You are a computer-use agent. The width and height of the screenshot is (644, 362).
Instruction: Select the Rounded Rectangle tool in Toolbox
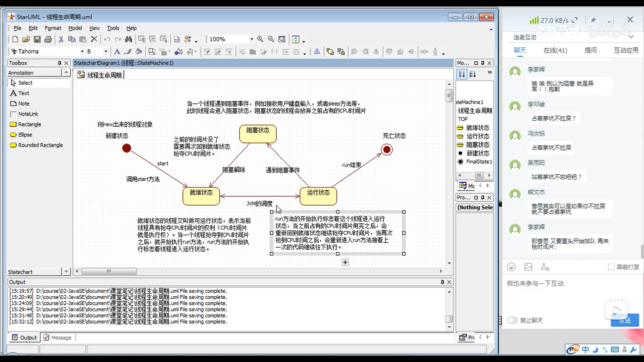40,145
